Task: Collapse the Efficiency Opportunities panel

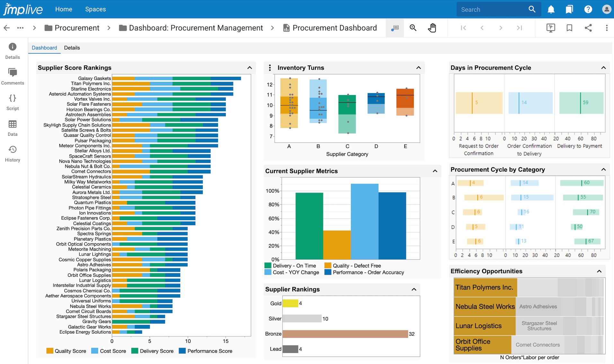Action: [x=599, y=271]
